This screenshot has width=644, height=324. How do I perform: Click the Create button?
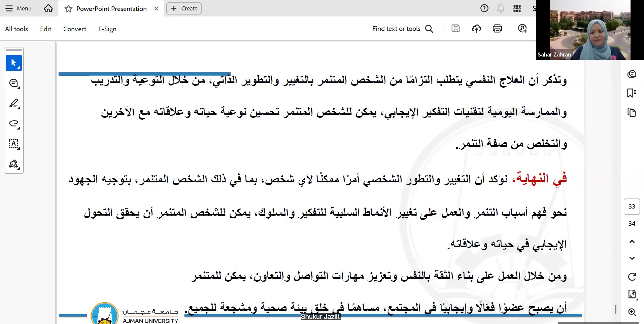(184, 8)
